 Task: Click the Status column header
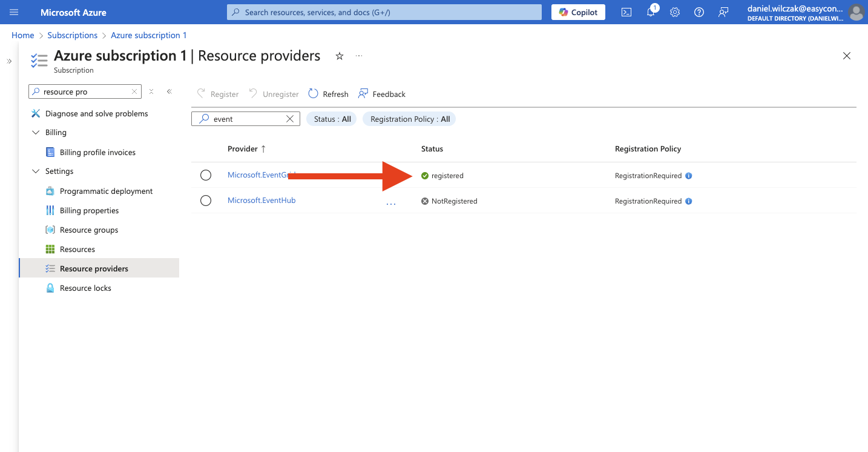tap(432, 148)
